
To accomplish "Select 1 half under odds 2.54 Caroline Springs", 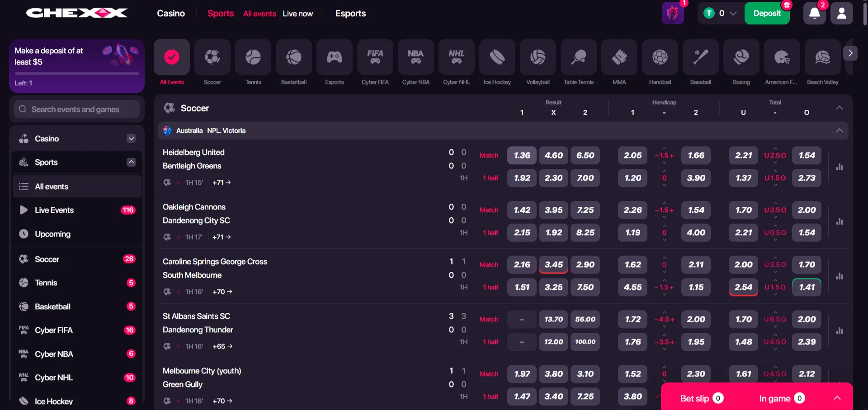I will click(744, 287).
